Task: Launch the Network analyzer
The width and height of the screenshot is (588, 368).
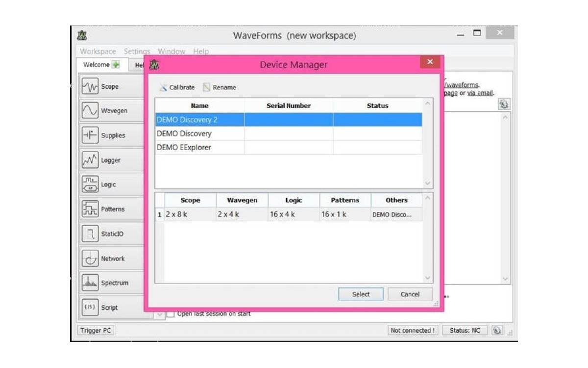Action: click(112, 259)
